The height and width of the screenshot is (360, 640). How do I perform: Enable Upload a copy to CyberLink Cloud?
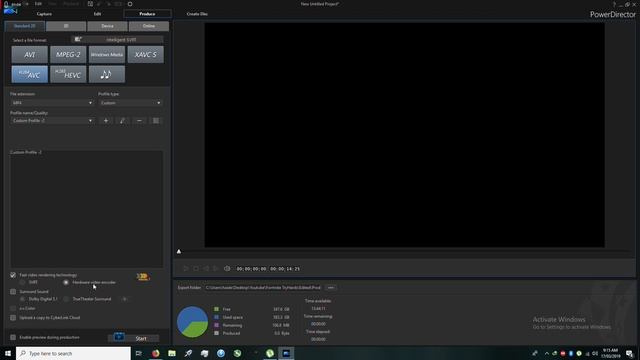pyautogui.click(x=13, y=318)
